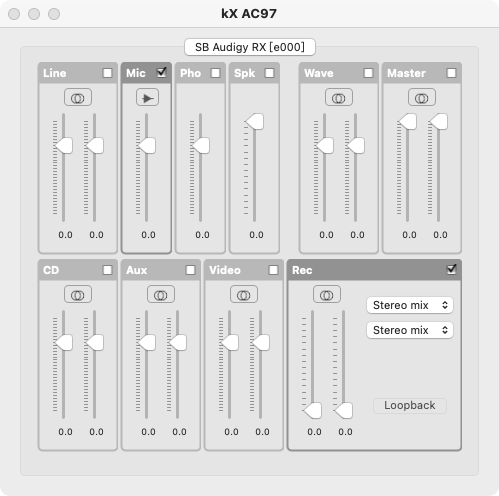Image resolution: width=499 pixels, height=496 pixels.
Task: Toggle the Master channel stereo link icon
Action: [x=422, y=97]
